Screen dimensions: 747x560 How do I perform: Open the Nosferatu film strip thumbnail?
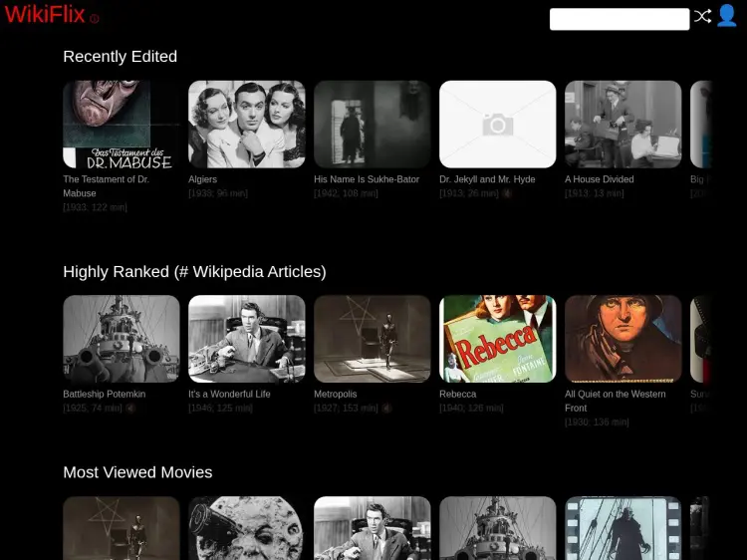coord(623,528)
